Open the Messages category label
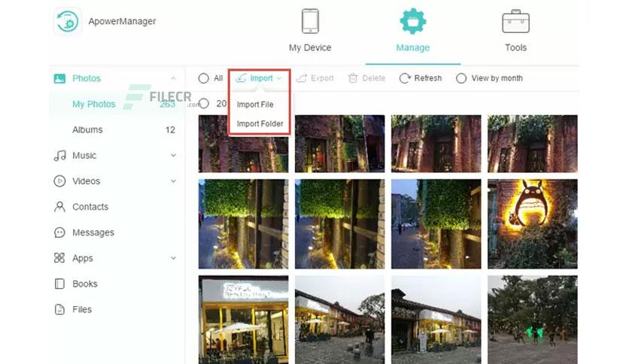The height and width of the screenshot is (364, 629). pyautogui.click(x=93, y=232)
